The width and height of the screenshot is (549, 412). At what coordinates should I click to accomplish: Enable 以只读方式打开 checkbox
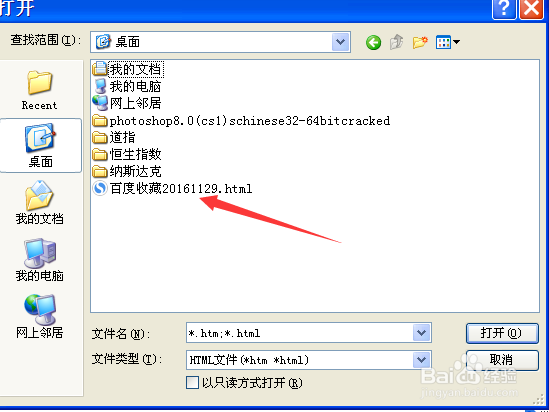(192, 383)
